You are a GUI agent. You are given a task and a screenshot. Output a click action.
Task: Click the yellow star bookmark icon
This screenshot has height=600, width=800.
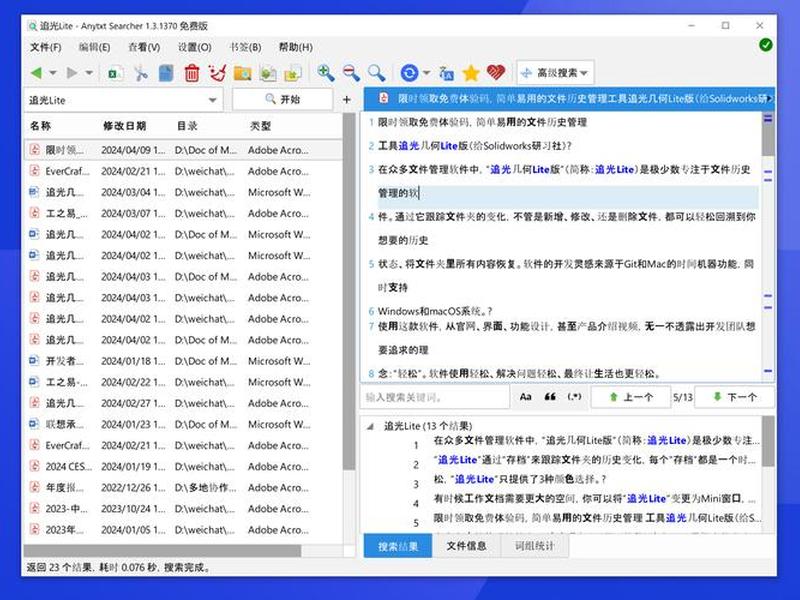tap(470, 73)
